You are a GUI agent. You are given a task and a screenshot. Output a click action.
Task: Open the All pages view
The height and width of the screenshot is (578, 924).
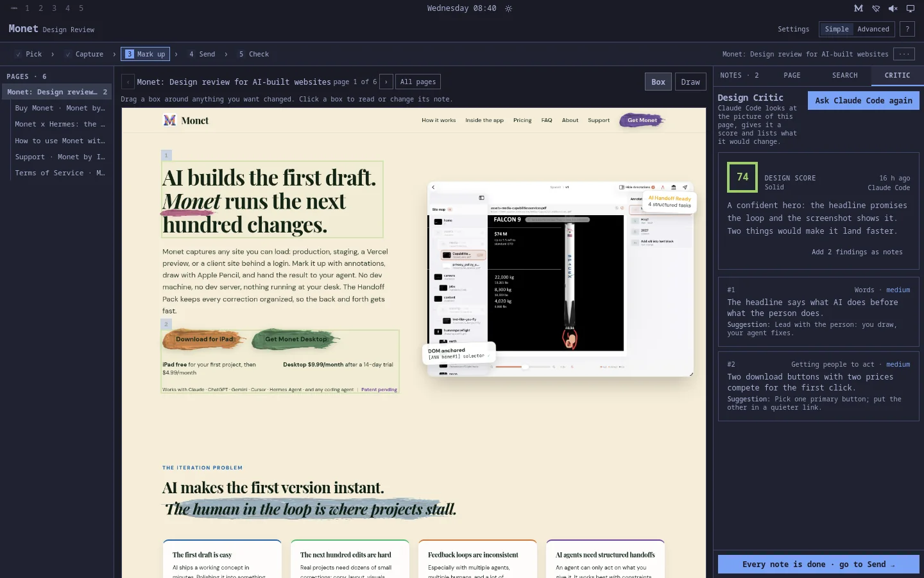418,82
